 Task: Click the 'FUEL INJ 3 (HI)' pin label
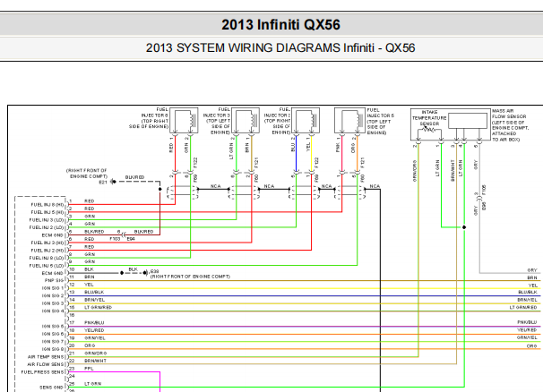pyautogui.click(x=47, y=243)
